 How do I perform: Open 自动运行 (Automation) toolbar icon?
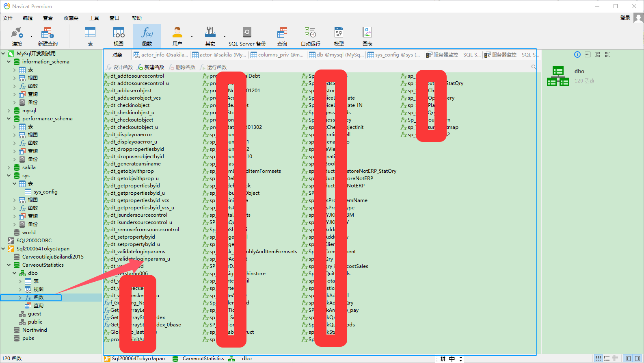(x=311, y=36)
